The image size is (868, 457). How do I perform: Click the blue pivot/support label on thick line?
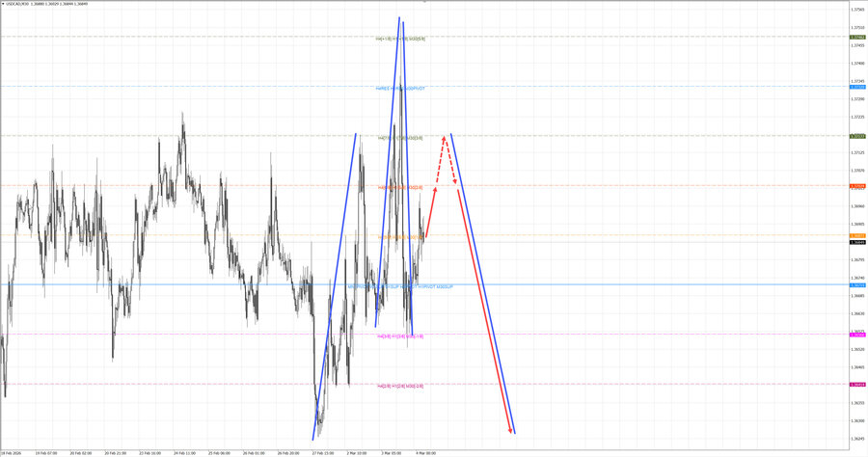coord(400,287)
